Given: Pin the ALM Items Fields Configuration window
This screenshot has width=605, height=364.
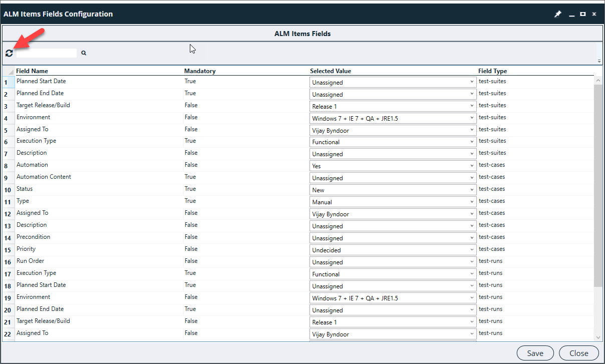Looking at the screenshot, I should (x=558, y=14).
